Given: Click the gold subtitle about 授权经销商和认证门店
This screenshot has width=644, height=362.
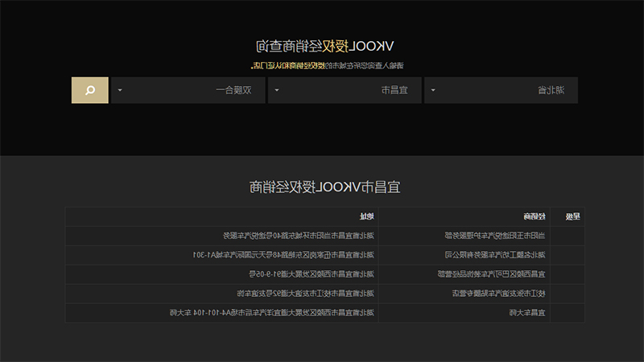Looking at the screenshot, I should pyautogui.click(x=328, y=66).
